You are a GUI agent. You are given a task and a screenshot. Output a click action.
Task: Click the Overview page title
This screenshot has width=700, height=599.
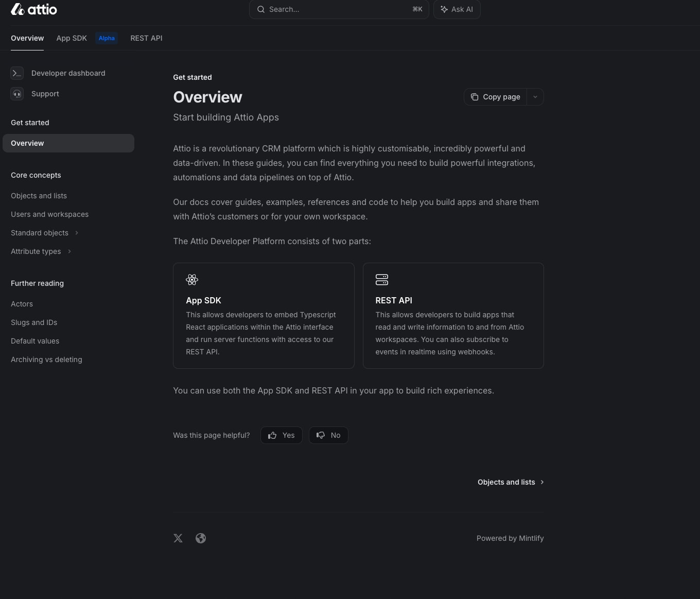pos(207,97)
